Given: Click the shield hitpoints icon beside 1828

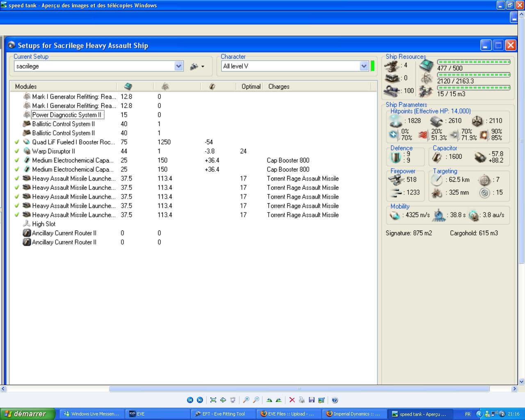Looking at the screenshot, I should coord(396,121).
